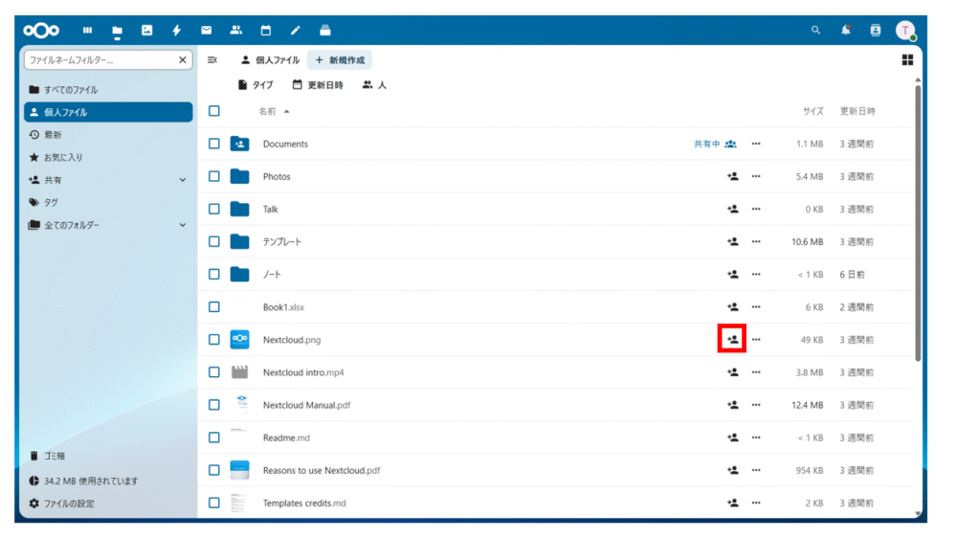Viewport: 980px width, 538px height.
Task: Select the Book1.xlsx checkbox
Action: pyautogui.click(x=214, y=307)
